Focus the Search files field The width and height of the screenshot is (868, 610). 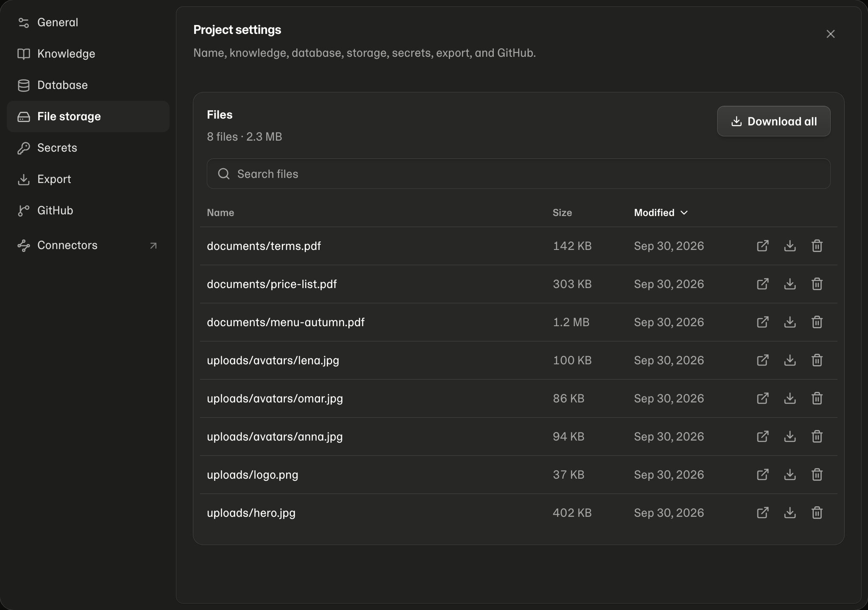tap(518, 174)
